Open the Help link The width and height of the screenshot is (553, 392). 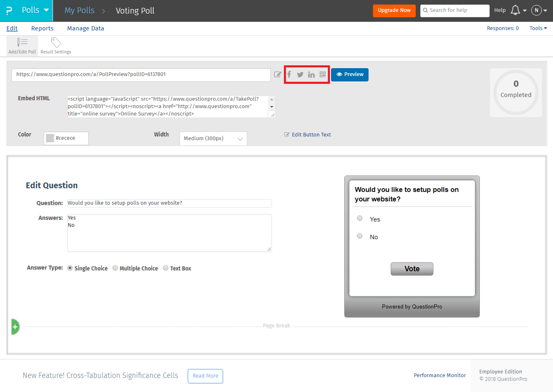(500, 10)
